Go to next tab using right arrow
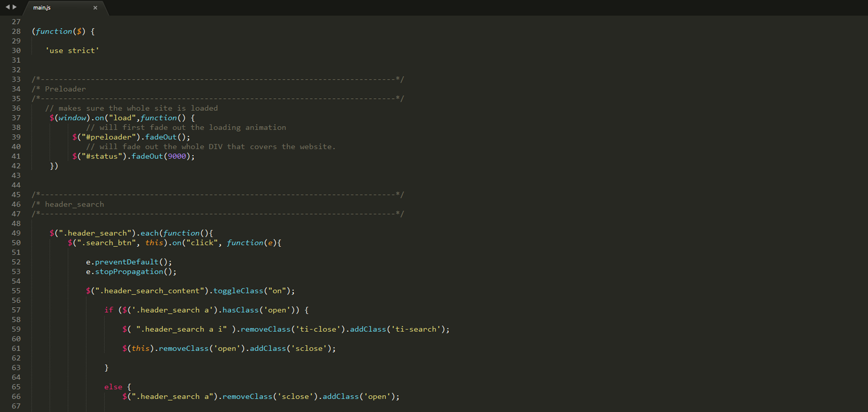The width and height of the screenshot is (868, 412). 15,7
